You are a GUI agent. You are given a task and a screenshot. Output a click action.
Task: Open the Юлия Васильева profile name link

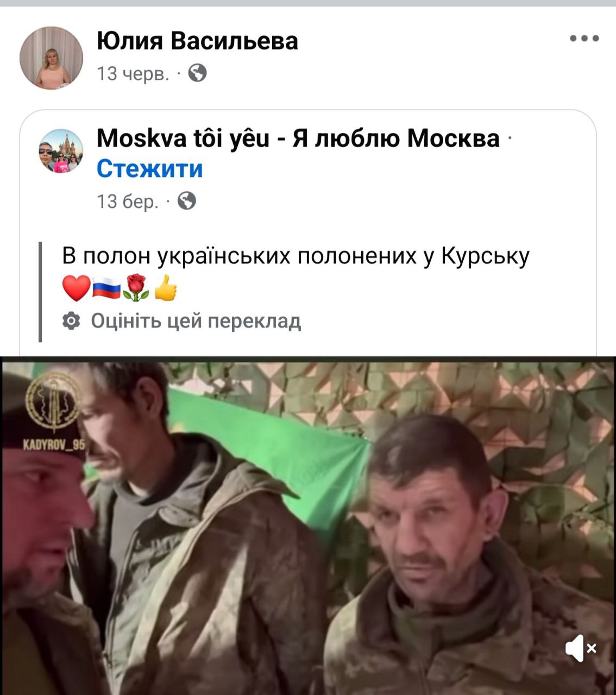tap(198, 41)
